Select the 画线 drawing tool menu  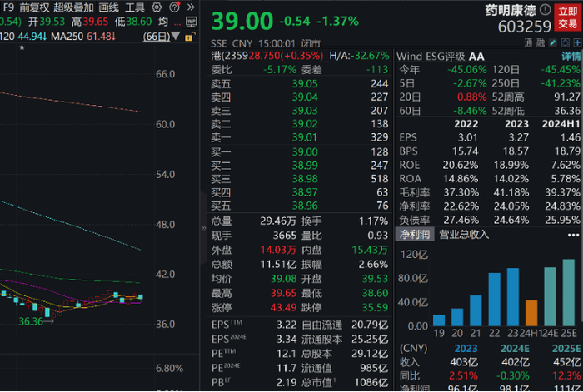[108, 7]
